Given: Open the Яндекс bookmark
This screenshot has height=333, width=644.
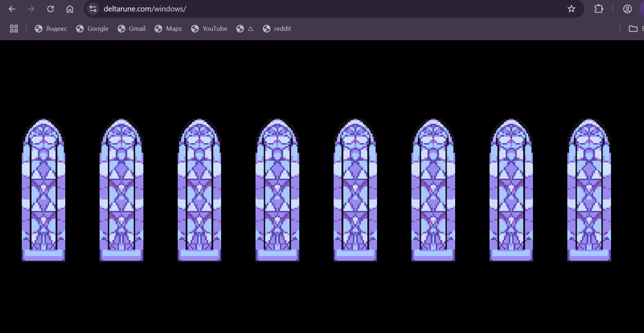Looking at the screenshot, I should point(51,29).
